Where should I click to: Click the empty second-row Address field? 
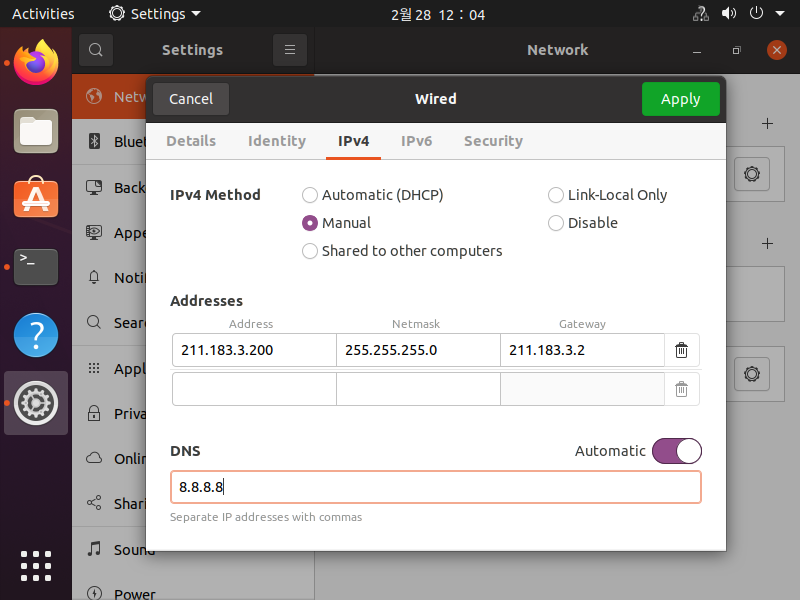pyautogui.click(x=254, y=389)
